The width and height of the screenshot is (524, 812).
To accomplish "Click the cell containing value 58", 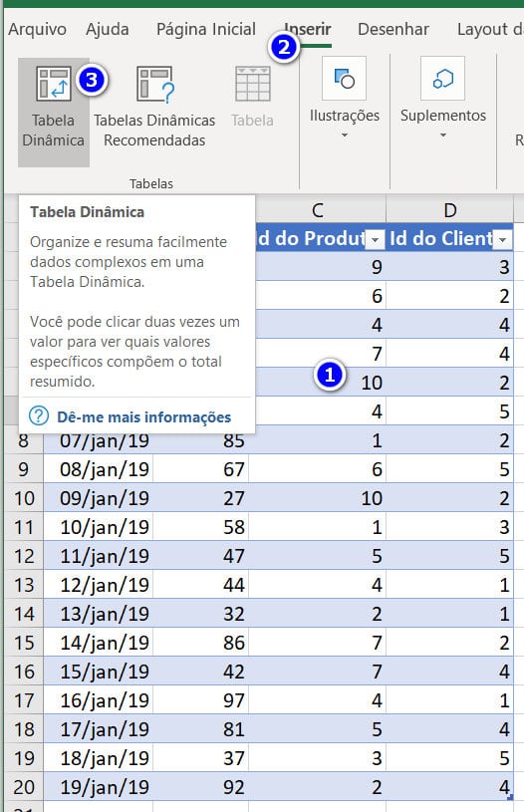I will pos(201,527).
